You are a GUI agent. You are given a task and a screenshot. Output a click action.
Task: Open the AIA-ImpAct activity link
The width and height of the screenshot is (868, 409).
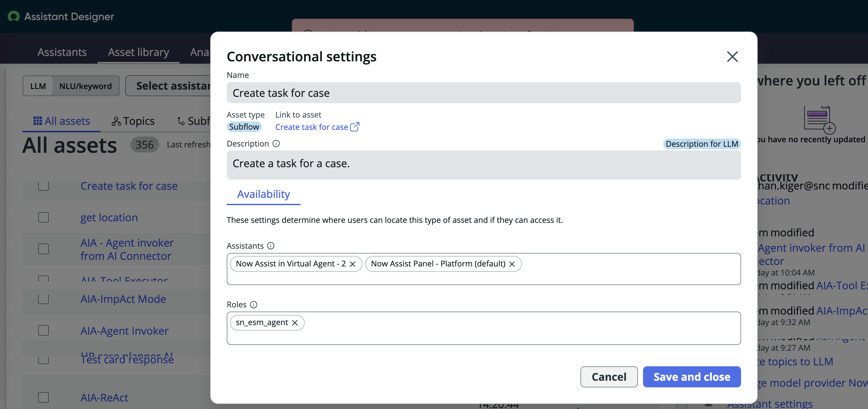tap(842, 310)
